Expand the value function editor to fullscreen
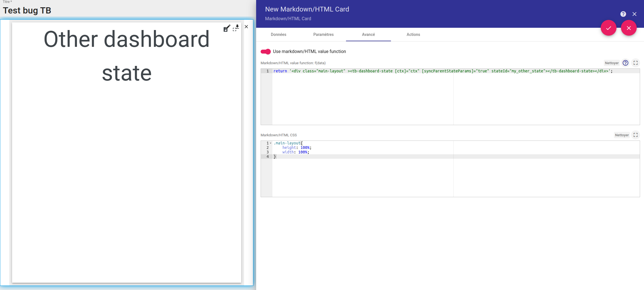 (636, 63)
